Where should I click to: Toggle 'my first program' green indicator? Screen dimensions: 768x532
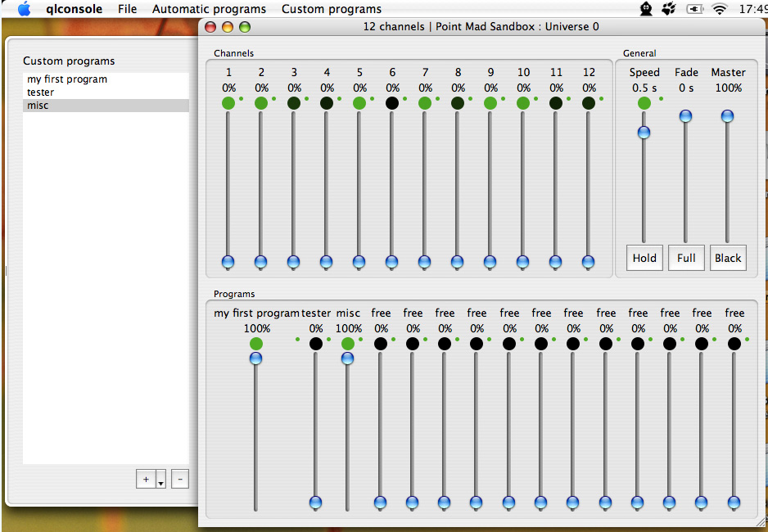pos(256,344)
